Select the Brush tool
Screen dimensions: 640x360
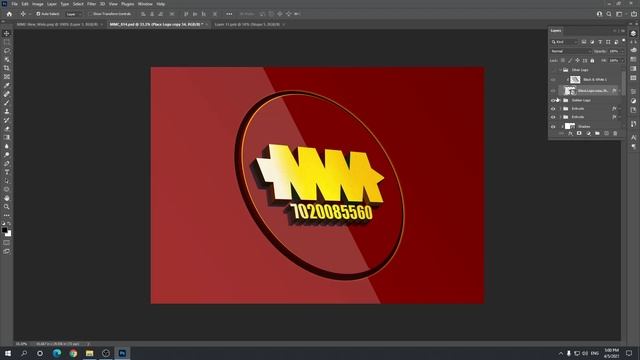coord(7,103)
